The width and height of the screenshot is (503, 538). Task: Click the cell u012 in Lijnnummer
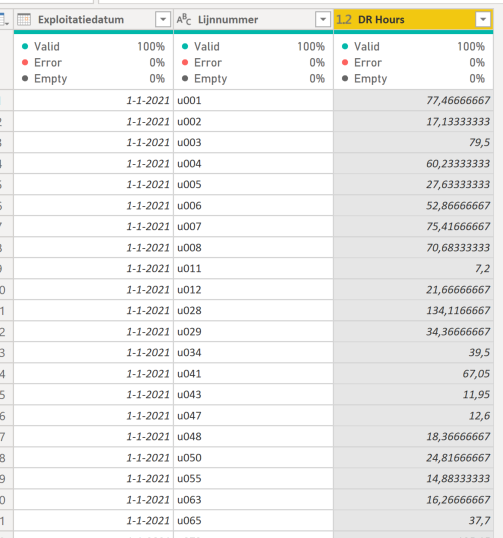tap(253, 290)
